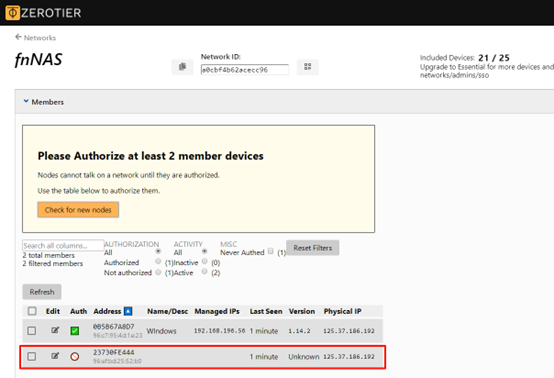
Task: Click managed IP 192.168.196.56
Action: tap(219, 331)
